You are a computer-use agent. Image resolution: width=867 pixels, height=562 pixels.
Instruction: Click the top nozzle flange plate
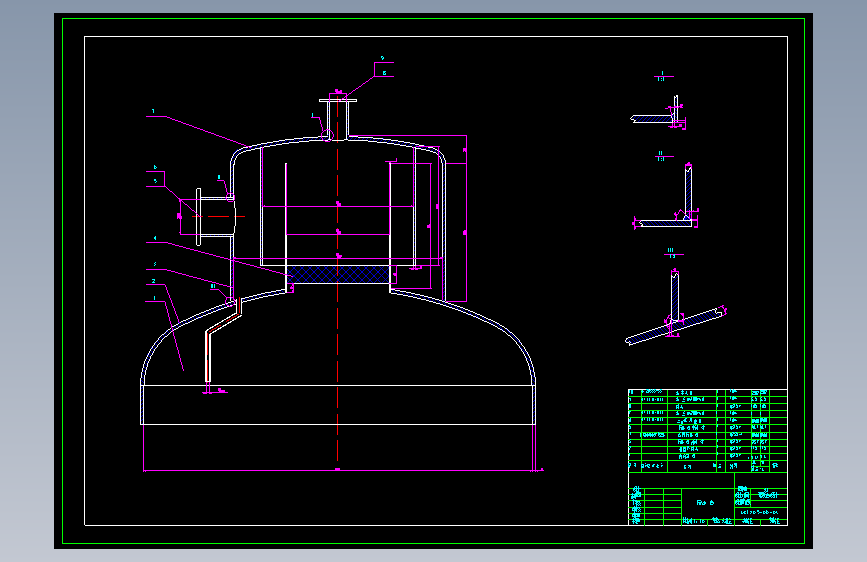(338, 100)
